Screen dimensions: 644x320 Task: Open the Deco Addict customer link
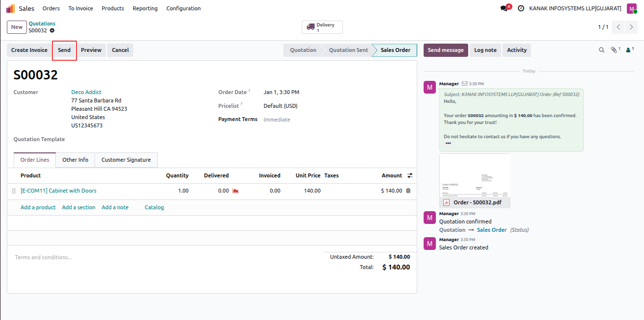click(86, 92)
